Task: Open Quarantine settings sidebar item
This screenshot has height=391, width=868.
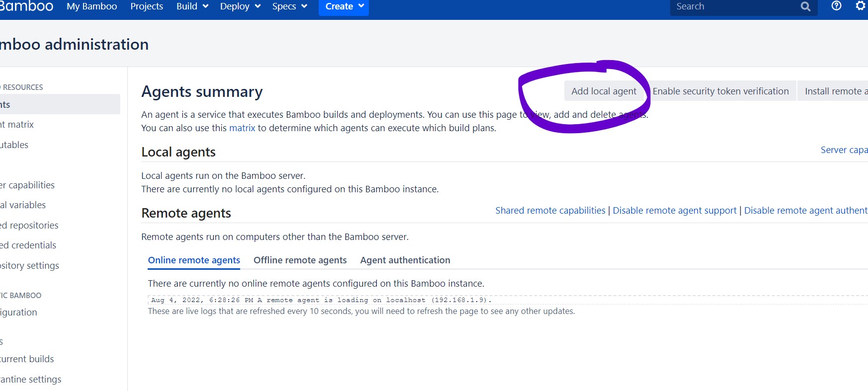Action: tap(31, 379)
